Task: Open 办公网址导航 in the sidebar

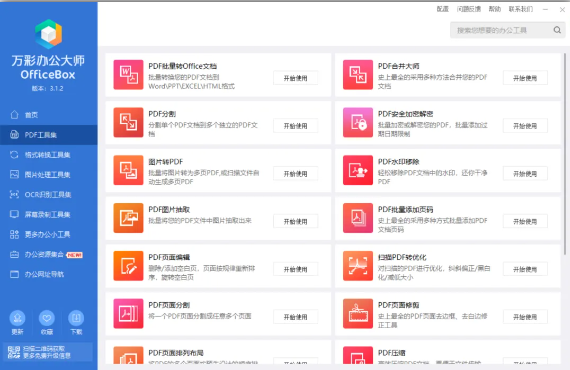Action: [x=49, y=274]
